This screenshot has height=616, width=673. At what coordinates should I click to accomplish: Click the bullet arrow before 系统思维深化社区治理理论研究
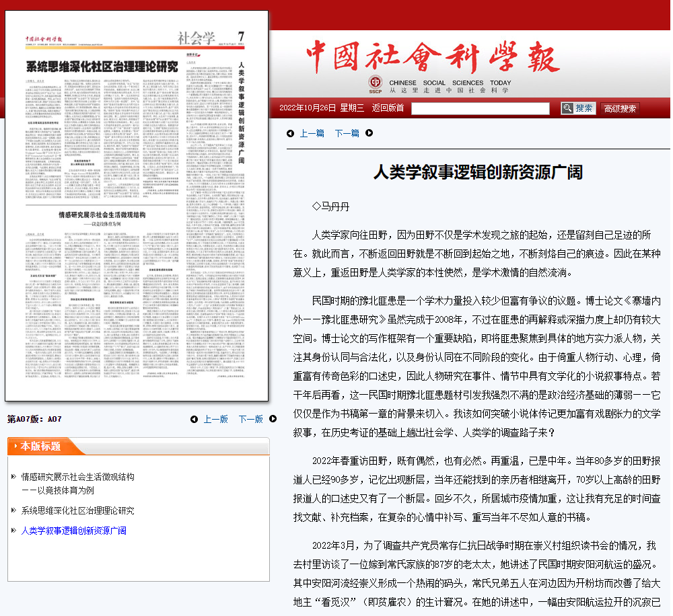pos(13,511)
